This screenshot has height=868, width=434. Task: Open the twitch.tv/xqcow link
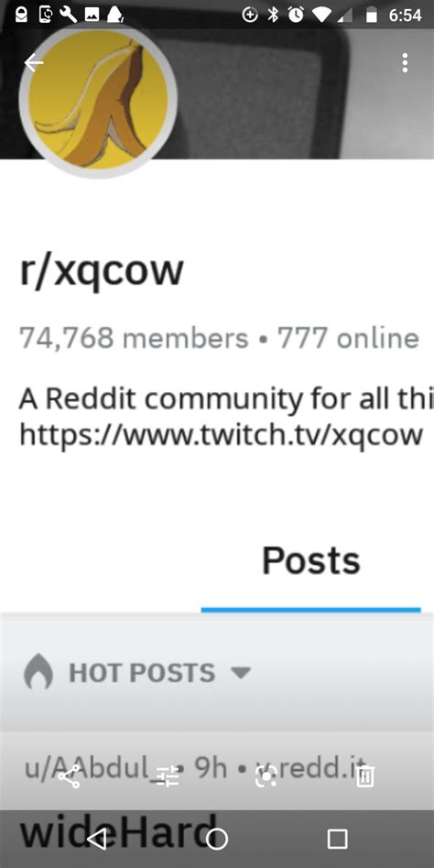[x=221, y=435]
